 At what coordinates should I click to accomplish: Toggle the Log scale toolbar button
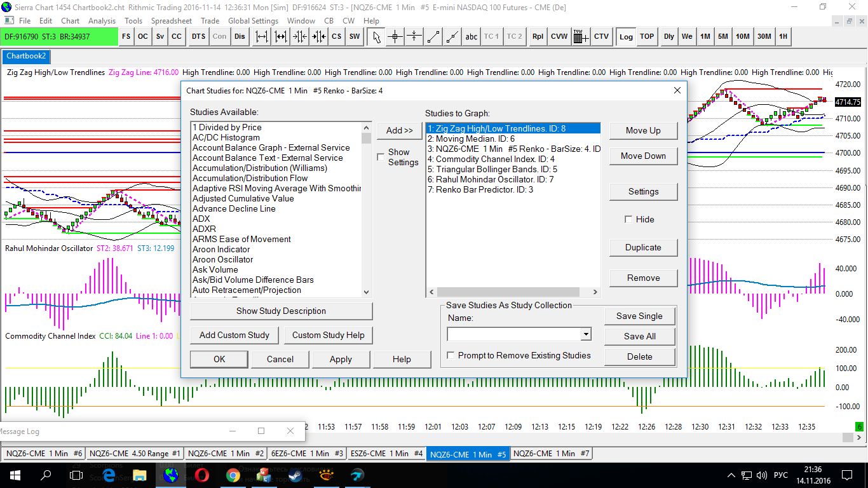pos(627,36)
